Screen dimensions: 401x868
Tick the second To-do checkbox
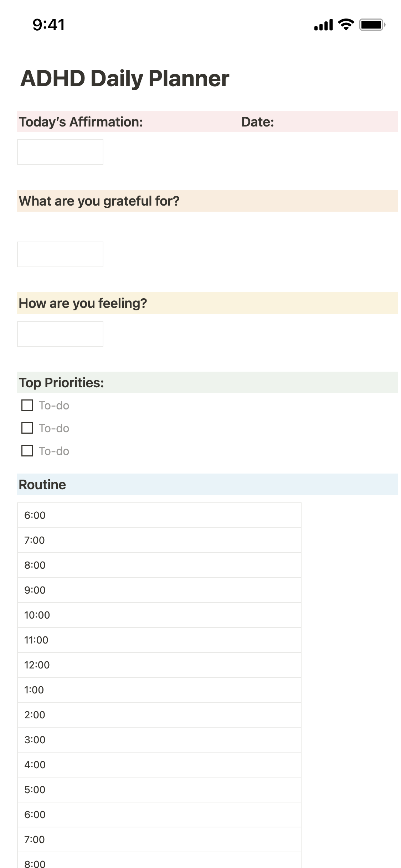click(x=27, y=428)
